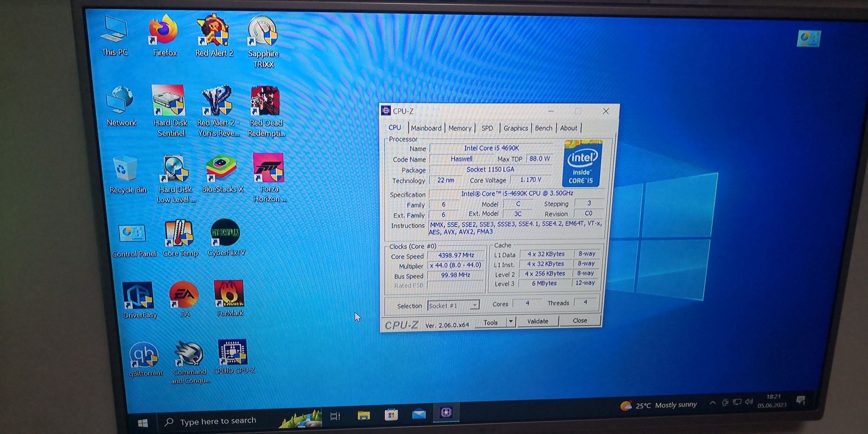Select the Network desktop icon
Screen dimensions: 868x434
pos(121,106)
